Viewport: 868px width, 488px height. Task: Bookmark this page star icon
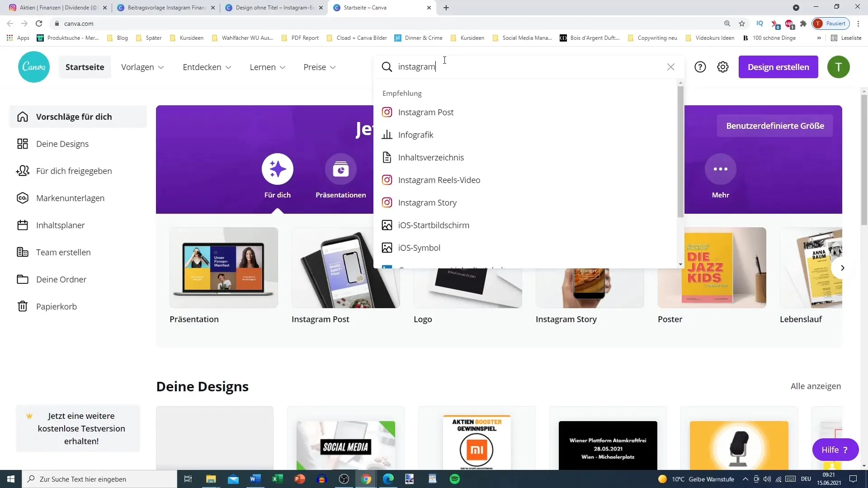[742, 23]
